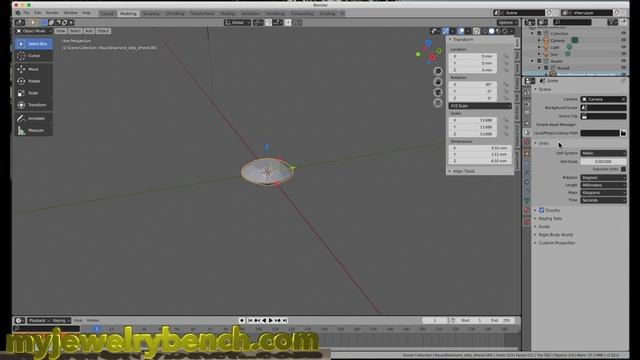Select the Select Box tool

33,44
